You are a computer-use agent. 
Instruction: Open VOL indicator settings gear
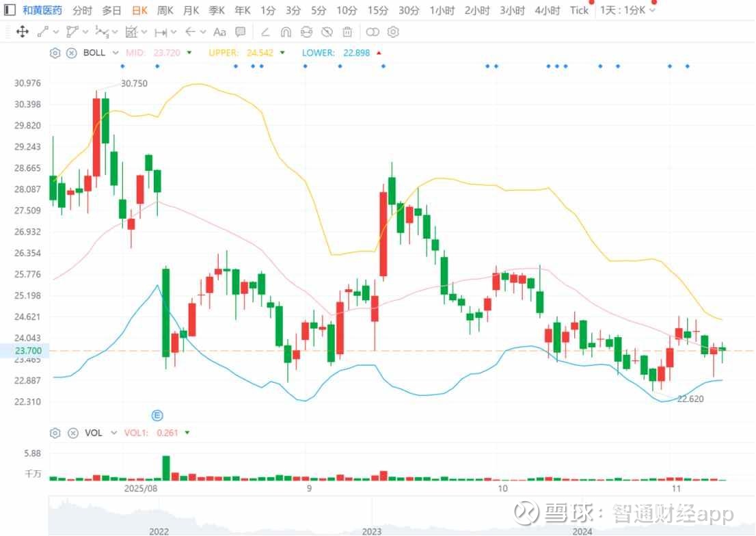[x=55, y=433]
